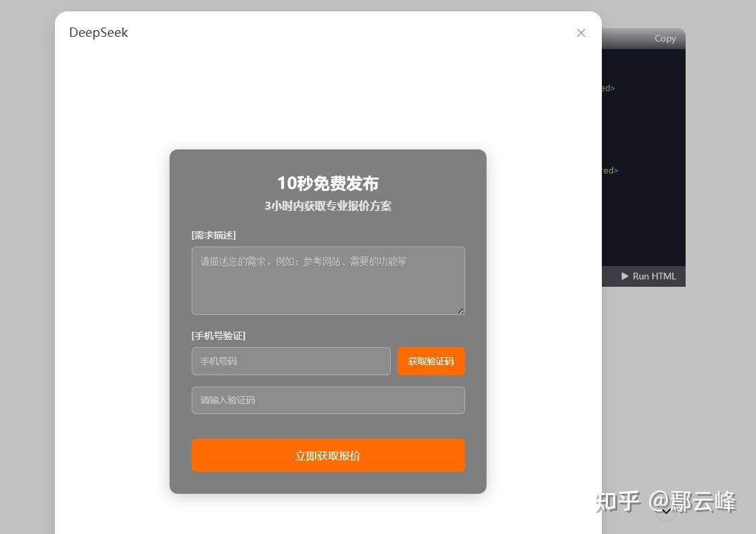Click the 10秒免费发布 heading
This screenshot has height=534, width=756.
point(328,183)
